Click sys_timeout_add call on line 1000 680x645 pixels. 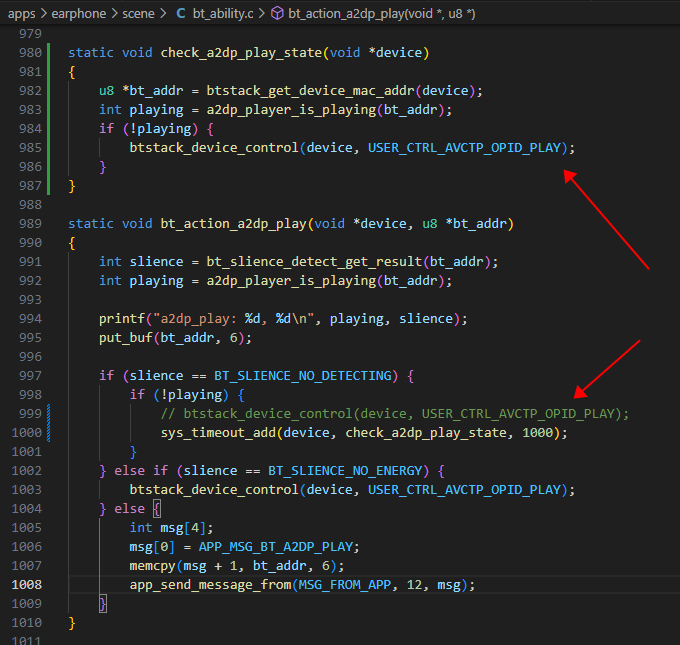218,433
